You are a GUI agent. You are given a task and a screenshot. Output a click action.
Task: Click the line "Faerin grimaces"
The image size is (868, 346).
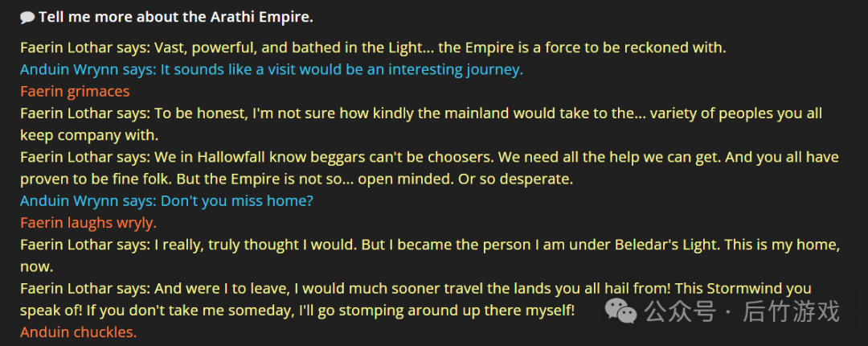pyautogui.click(x=75, y=92)
